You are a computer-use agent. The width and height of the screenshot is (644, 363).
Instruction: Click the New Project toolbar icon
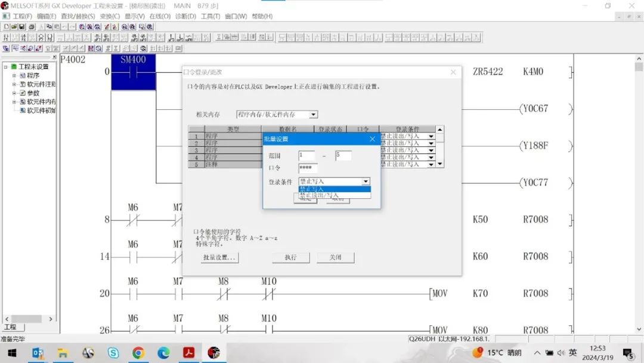[x=6, y=27]
